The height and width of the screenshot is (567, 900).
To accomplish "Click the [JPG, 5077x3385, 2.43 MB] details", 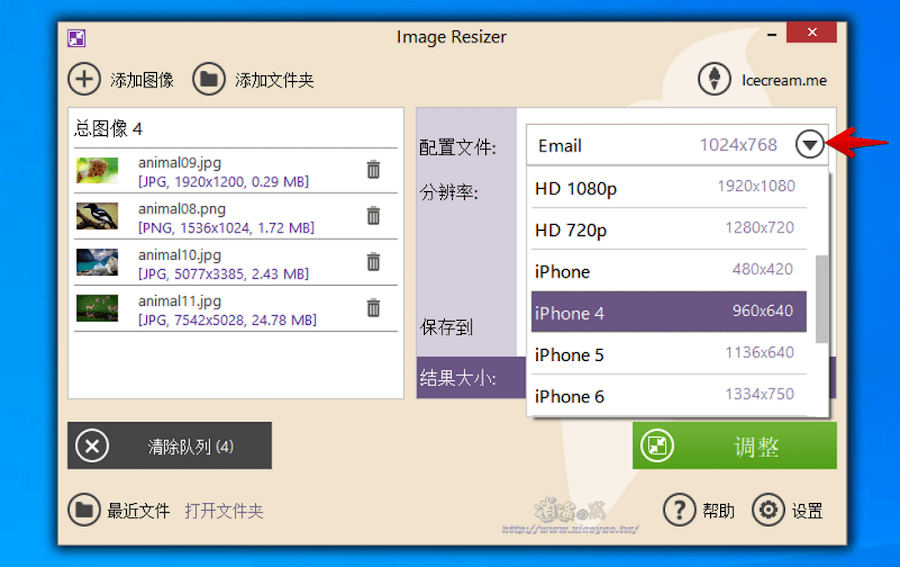I will pos(223,274).
